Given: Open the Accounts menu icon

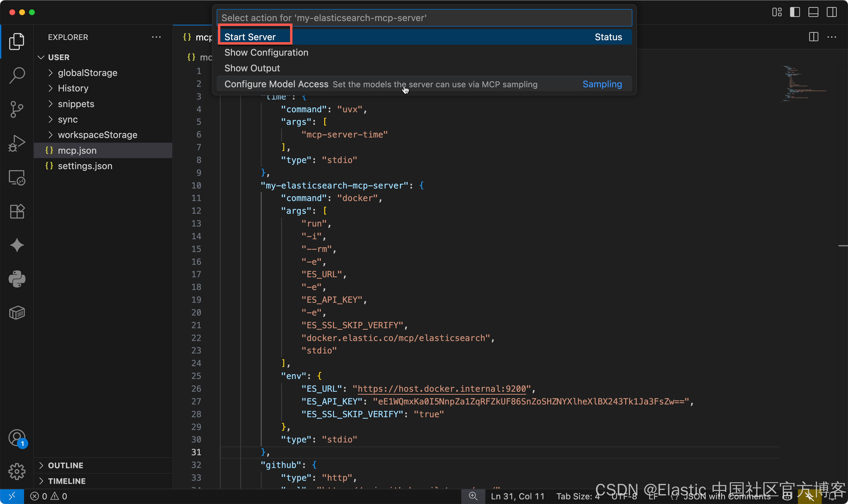Looking at the screenshot, I should click(17, 438).
